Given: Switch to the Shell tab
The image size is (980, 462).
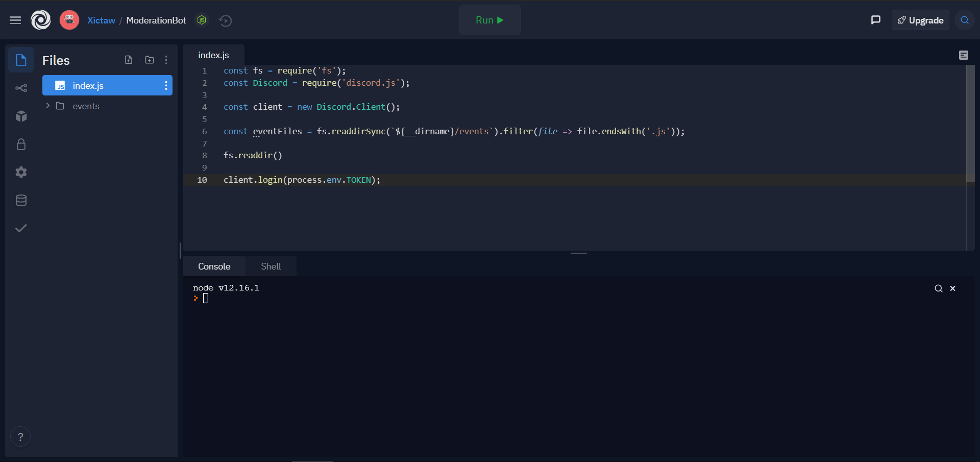Looking at the screenshot, I should 271,266.
